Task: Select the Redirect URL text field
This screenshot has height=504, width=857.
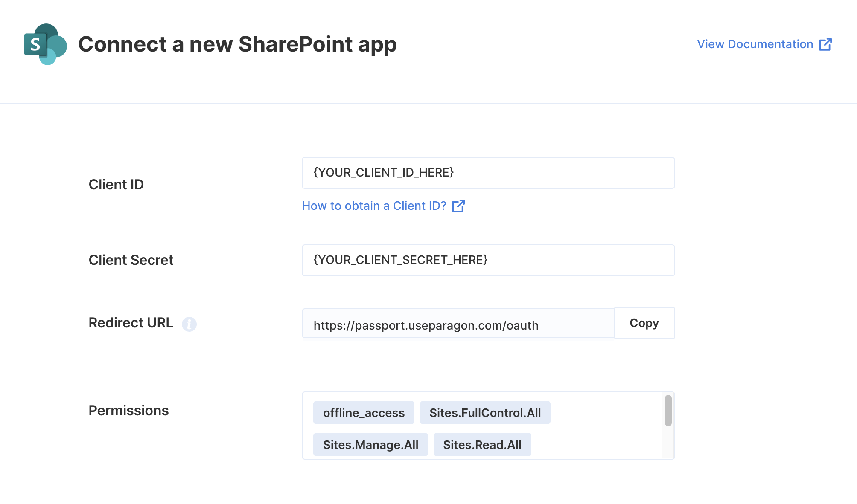Action: coord(458,323)
